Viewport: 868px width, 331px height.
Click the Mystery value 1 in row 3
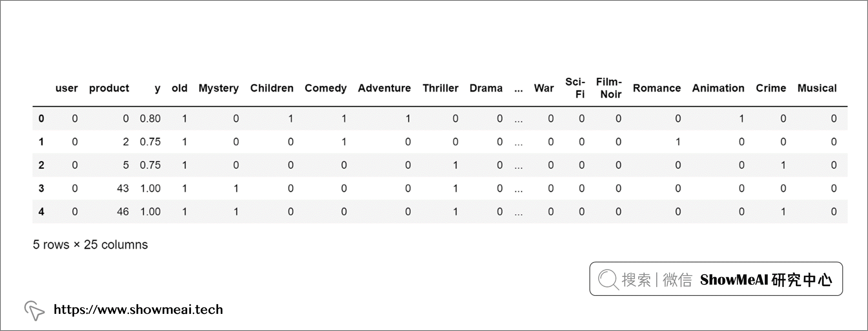coord(236,189)
